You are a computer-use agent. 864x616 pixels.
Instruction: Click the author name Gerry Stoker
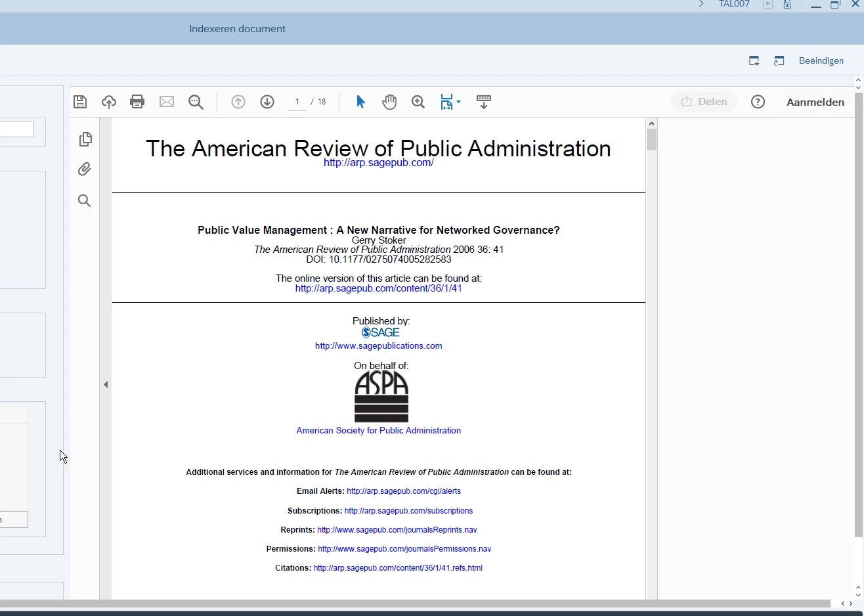[379, 240]
